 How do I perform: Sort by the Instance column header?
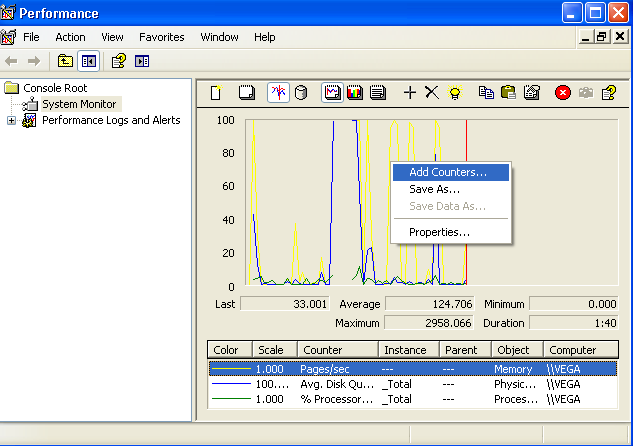pyautogui.click(x=409, y=350)
